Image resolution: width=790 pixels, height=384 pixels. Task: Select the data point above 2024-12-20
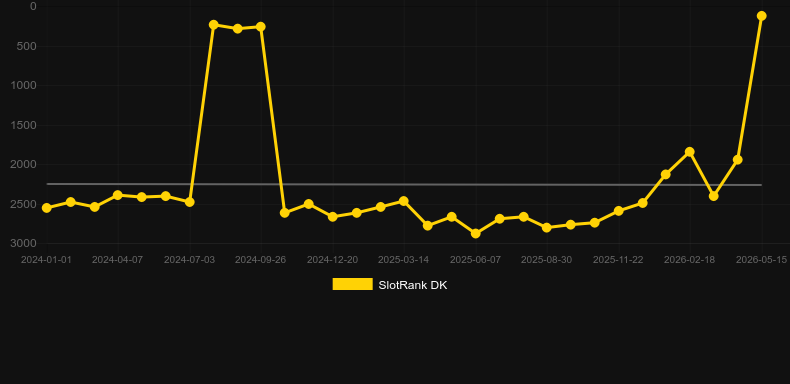coord(333,217)
